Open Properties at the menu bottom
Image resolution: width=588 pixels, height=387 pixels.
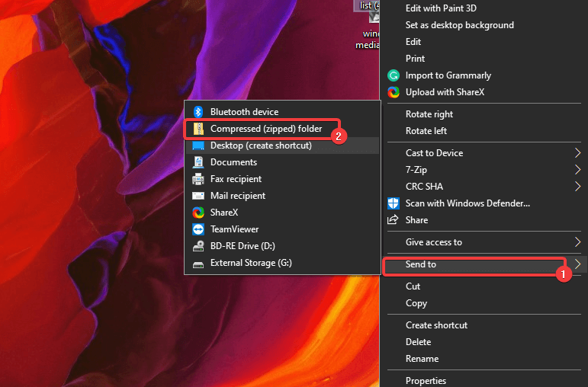click(x=484, y=381)
